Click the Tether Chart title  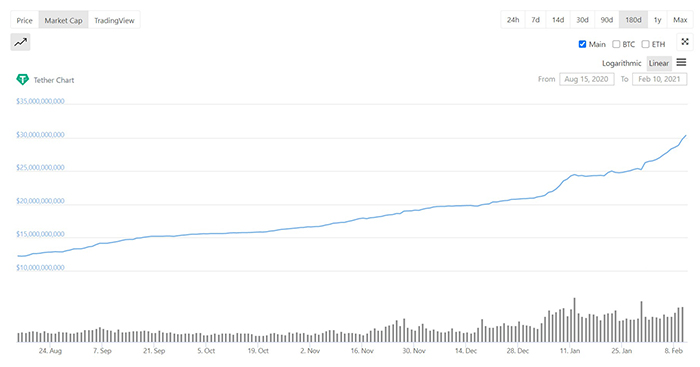tap(54, 80)
